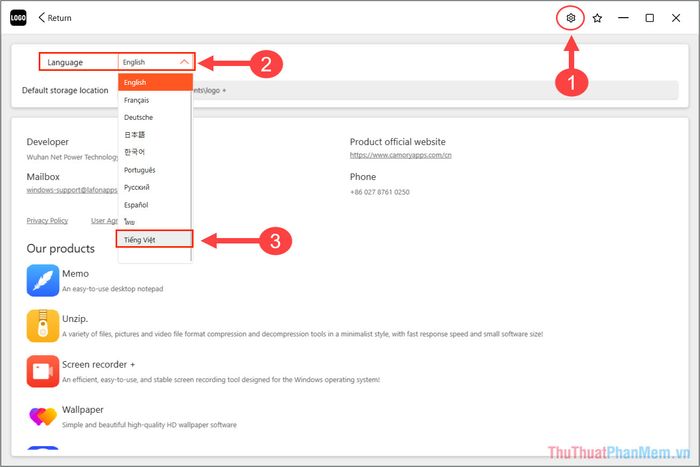Image resolution: width=700 pixels, height=467 pixels.
Task: Open the settings gear icon
Action: (570, 18)
